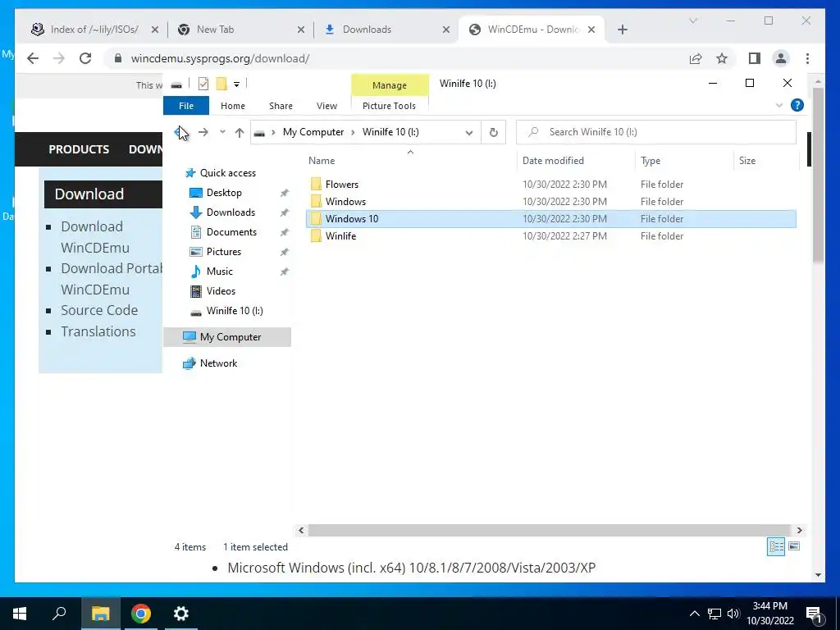Click the Search Winilfe 10 box
Screen dimensions: 840x630
click(x=656, y=132)
